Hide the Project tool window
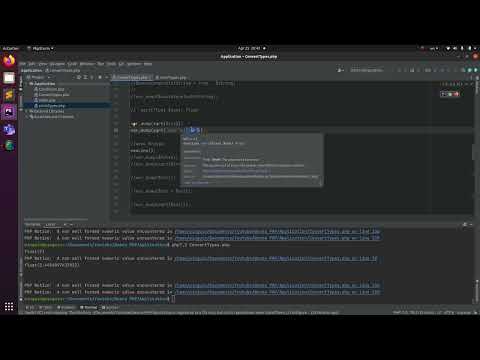Image resolution: width=480 pixels, height=360 pixels. click(107, 77)
